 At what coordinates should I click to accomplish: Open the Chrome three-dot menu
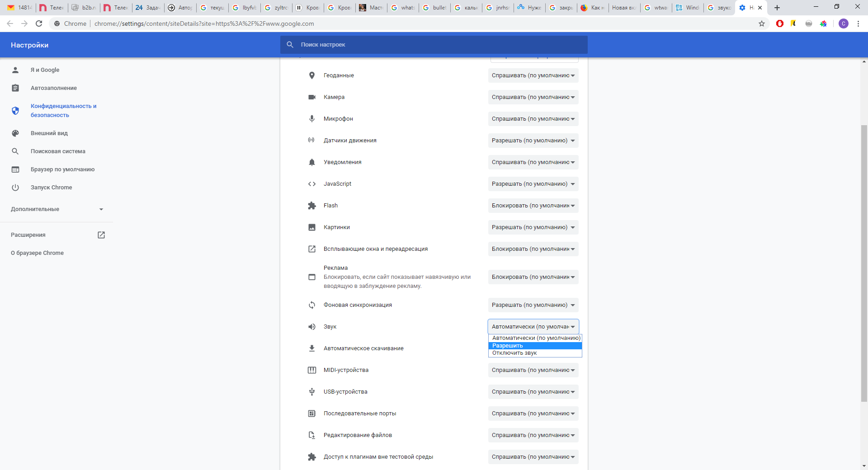858,23
